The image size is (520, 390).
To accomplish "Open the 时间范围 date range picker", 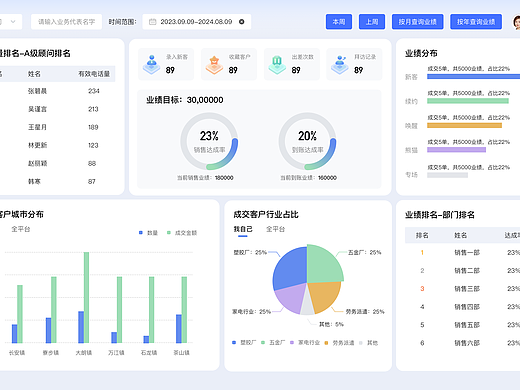I will point(197,22).
